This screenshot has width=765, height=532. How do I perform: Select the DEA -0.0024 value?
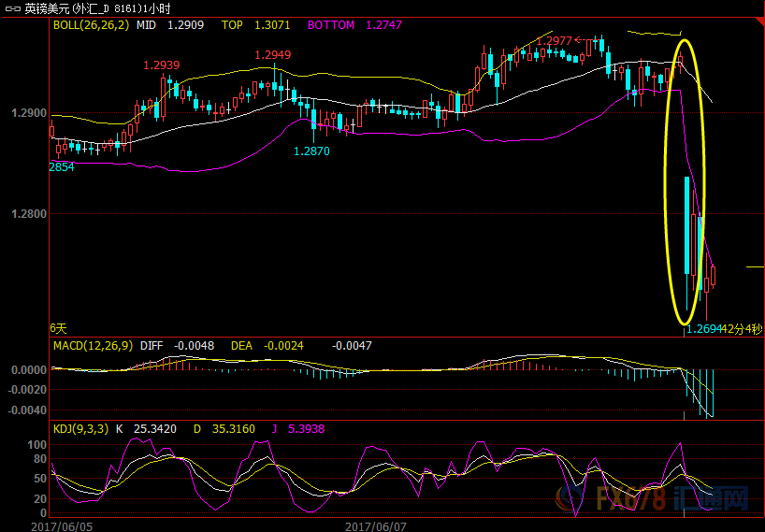click(267, 346)
